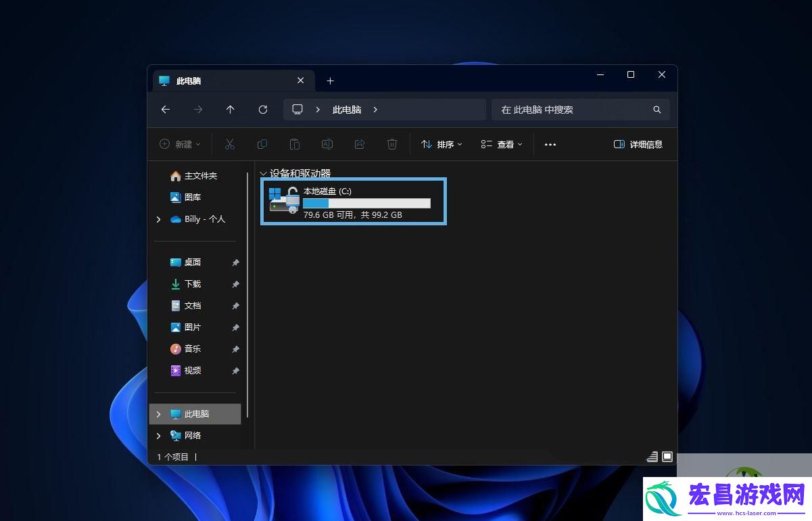Go up one level with the up arrow

(231, 110)
